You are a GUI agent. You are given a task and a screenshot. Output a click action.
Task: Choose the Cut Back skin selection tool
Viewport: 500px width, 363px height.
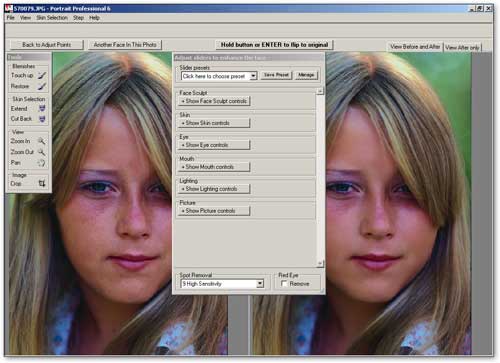point(28,119)
